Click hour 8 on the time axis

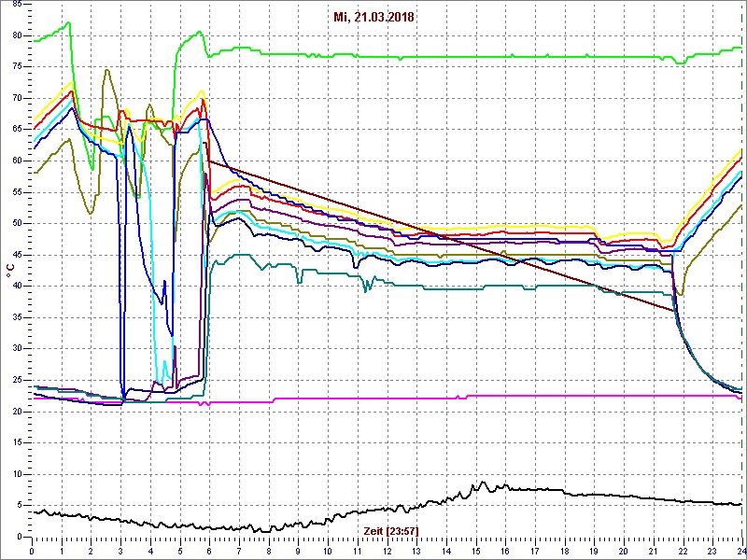coord(268,551)
